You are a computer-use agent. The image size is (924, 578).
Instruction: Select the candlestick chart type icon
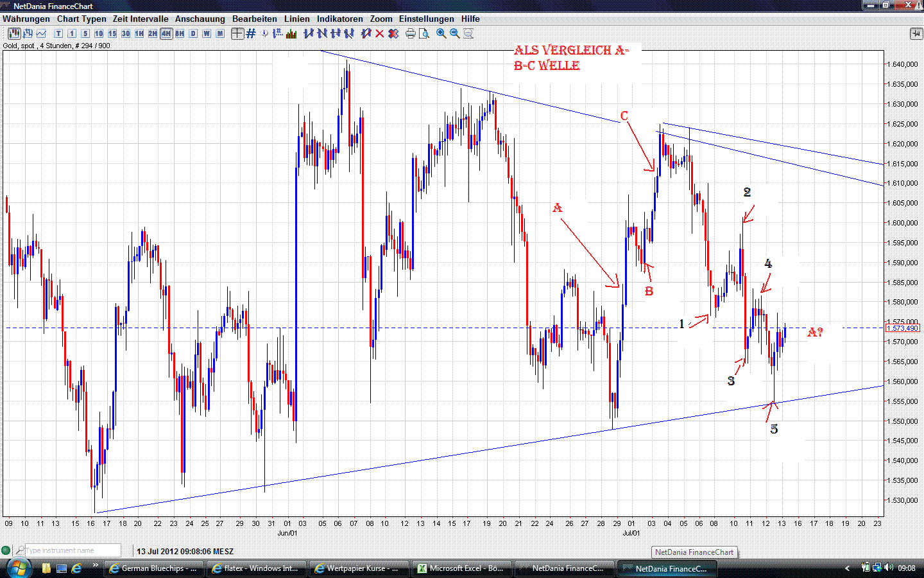click(x=13, y=33)
